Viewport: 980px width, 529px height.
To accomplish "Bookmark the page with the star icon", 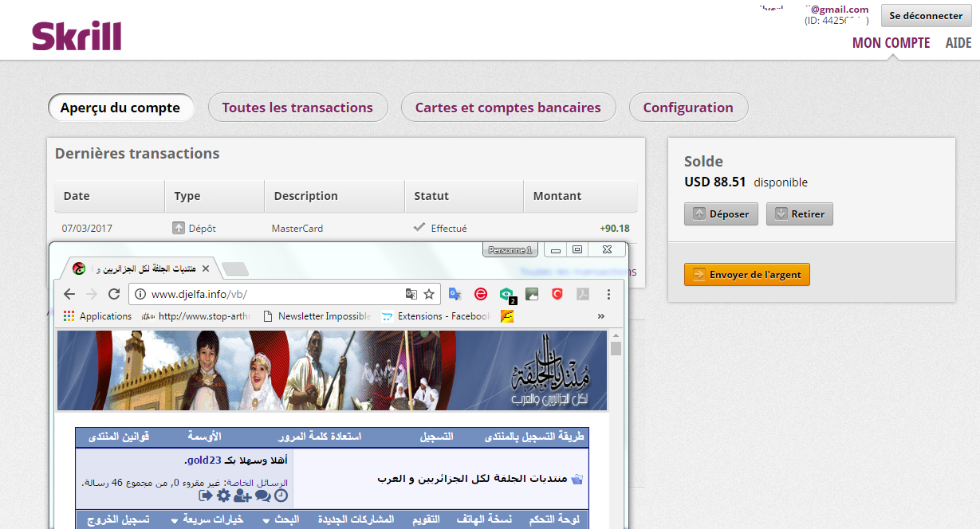I will coord(429,294).
